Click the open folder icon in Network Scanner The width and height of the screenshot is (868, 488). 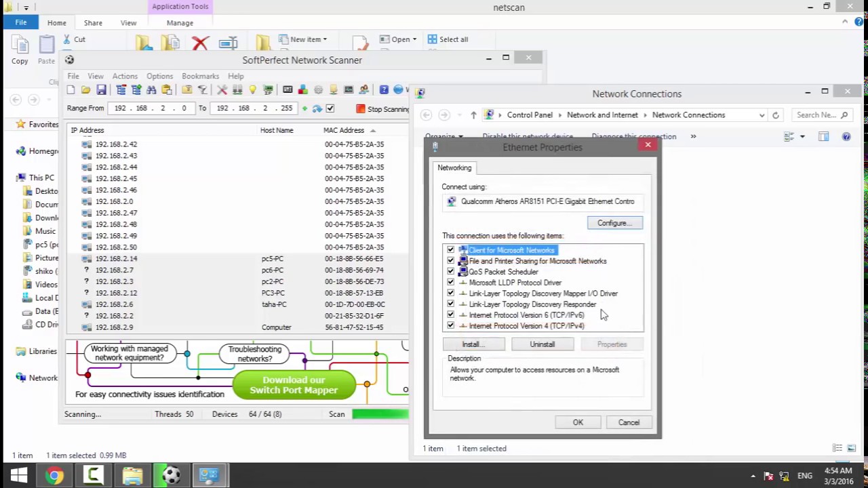(86, 90)
